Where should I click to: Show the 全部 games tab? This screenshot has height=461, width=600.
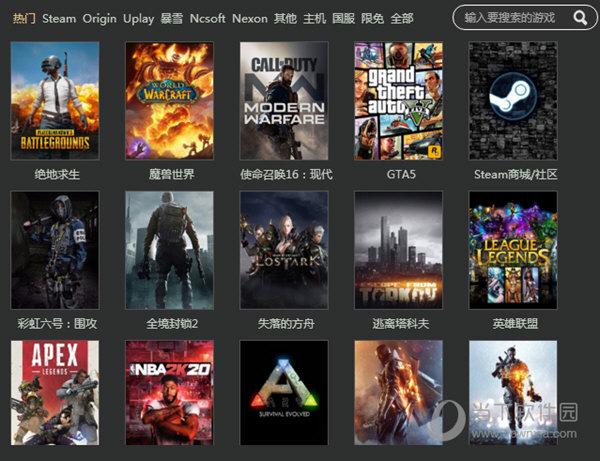click(402, 18)
